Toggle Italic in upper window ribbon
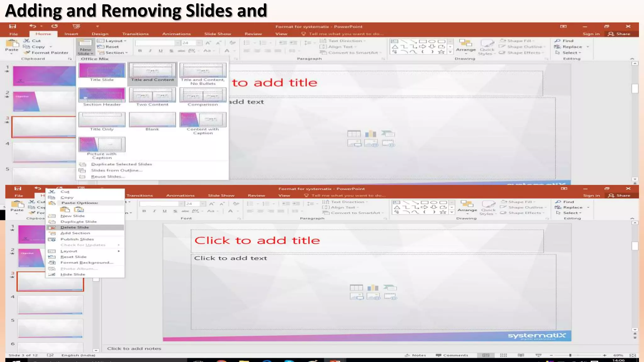 (x=150, y=51)
